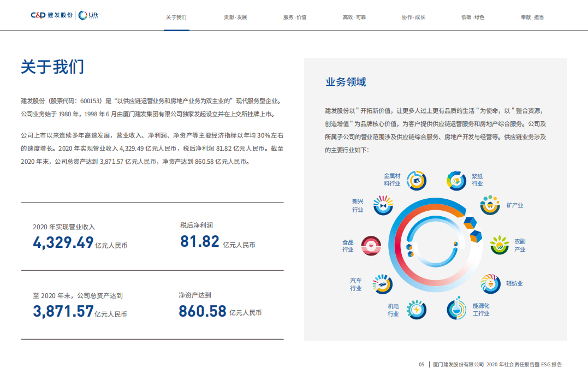
Task: Switch to the 服务·价值 tab
Action: tap(294, 17)
